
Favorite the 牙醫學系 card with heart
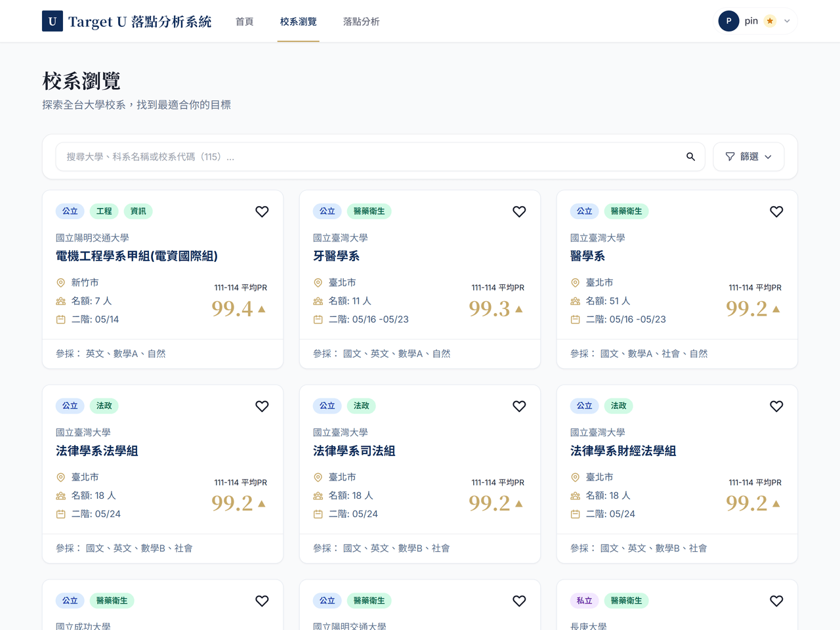click(x=519, y=211)
